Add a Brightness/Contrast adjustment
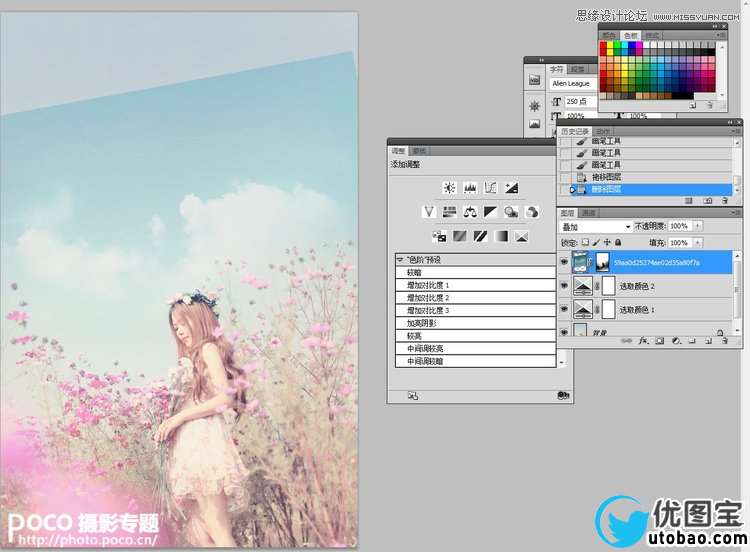This screenshot has height=552, width=750. (x=449, y=188)
